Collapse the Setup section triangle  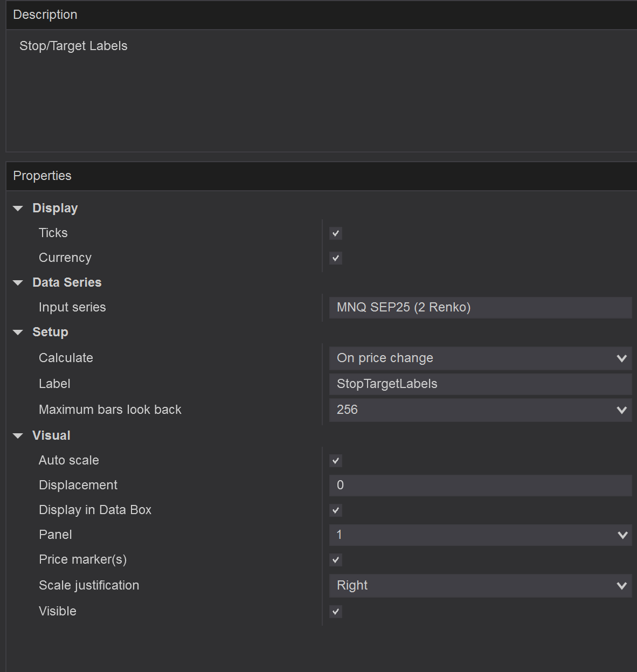tap(18, 332)
